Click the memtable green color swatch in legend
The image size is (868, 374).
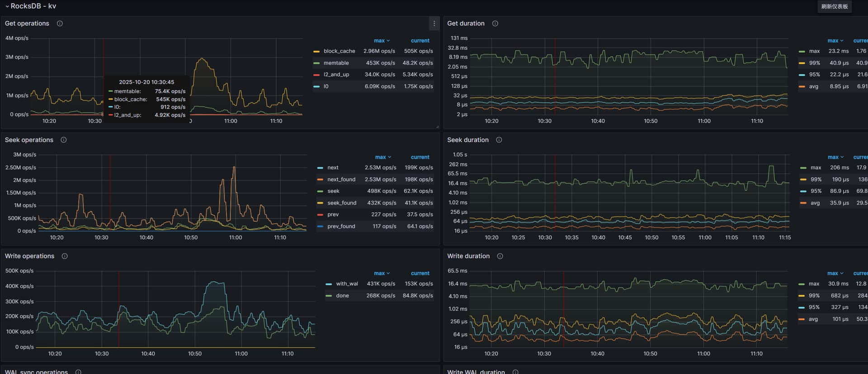point(316,63)
